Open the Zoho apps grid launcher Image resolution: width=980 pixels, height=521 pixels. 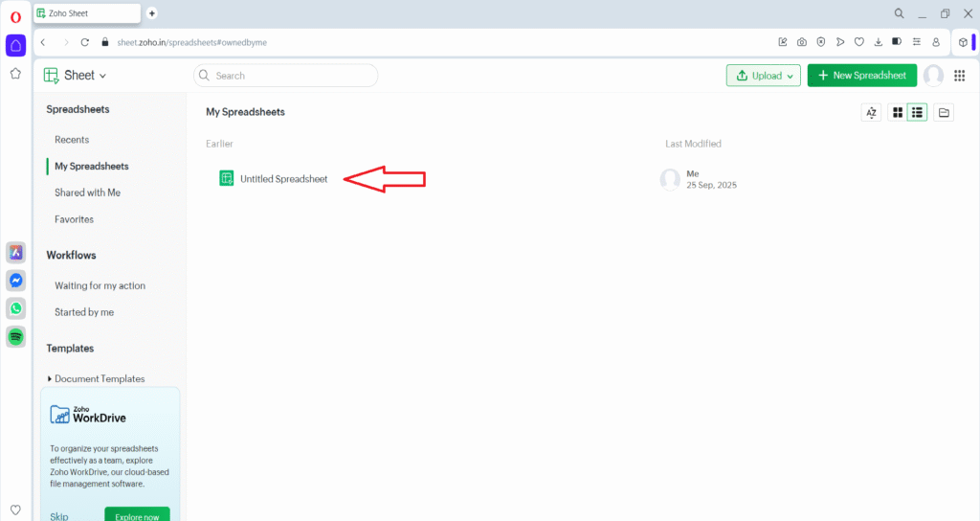click(960, 76)
